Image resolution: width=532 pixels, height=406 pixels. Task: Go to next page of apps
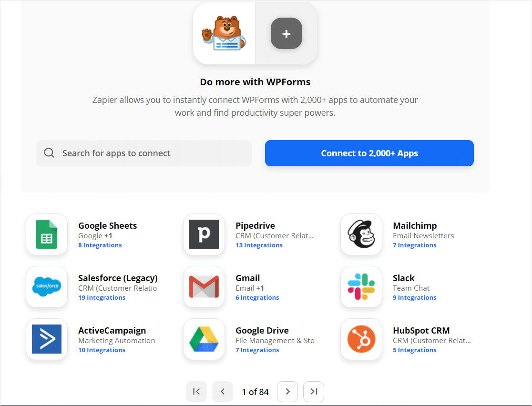[x=287, y=391]
